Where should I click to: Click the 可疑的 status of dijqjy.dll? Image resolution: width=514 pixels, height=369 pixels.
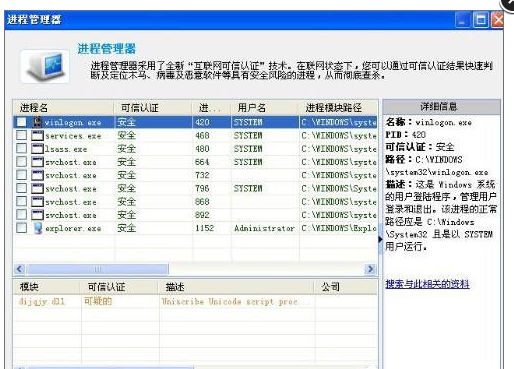point(98,301)
